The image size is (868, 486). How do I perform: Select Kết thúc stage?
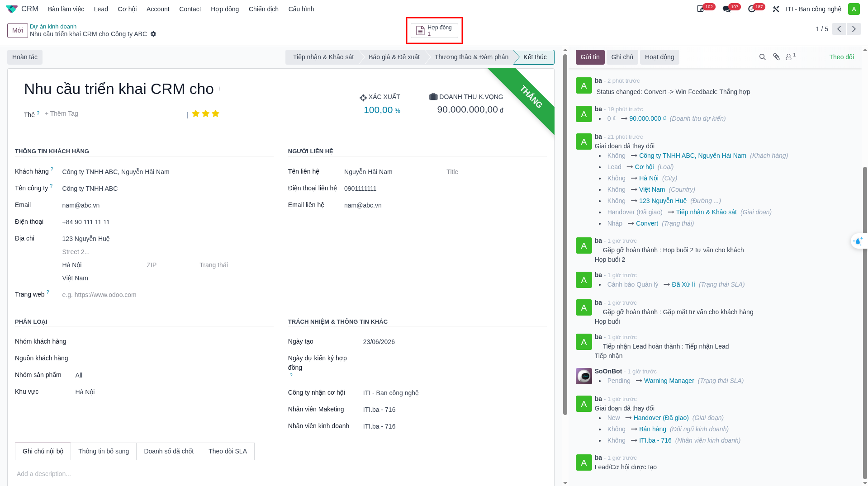tap(535, 57)
